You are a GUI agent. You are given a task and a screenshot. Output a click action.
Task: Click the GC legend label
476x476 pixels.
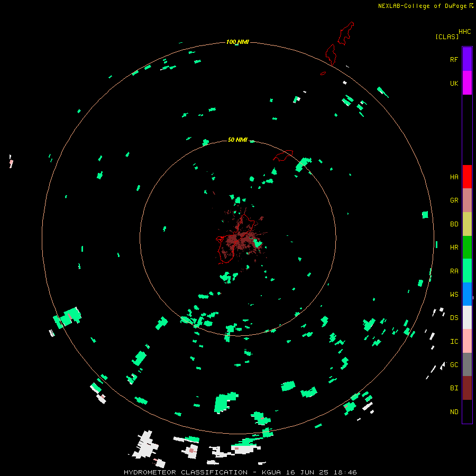click(x=454, y=364)
